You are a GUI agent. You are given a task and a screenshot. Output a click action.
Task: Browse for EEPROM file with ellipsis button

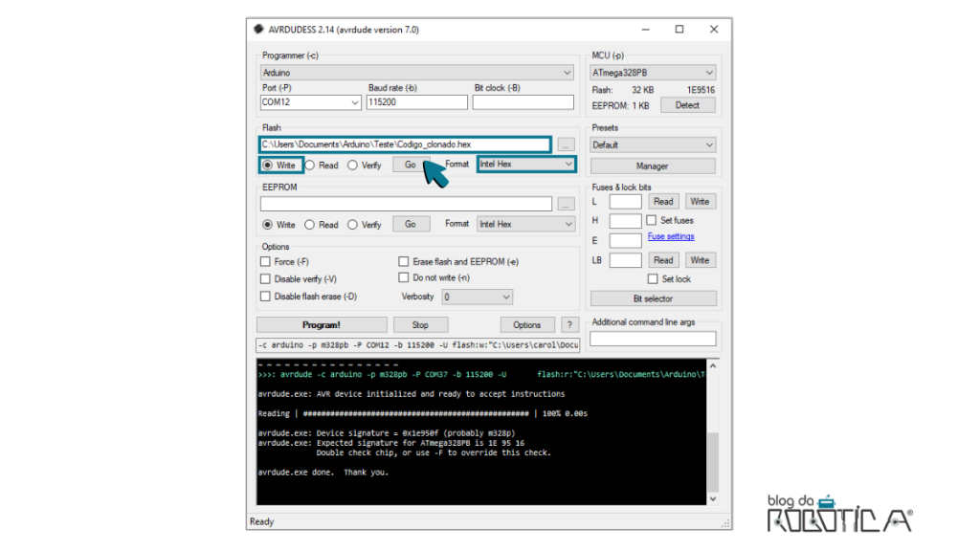coord(565,205)
